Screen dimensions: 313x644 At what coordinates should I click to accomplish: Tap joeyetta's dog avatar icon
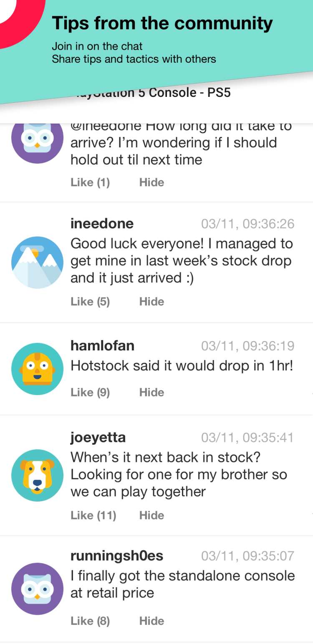tap(37, 475)
